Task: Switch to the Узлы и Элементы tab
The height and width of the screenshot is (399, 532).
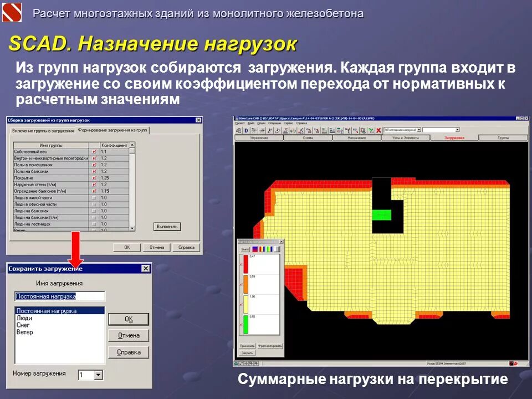Action: click(x=406, y=138)
